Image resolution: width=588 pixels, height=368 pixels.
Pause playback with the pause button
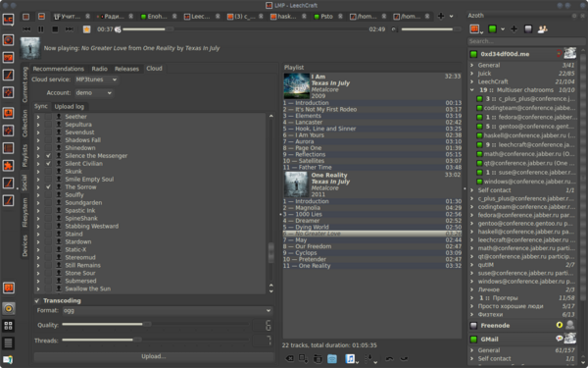[x=41, y=29]
